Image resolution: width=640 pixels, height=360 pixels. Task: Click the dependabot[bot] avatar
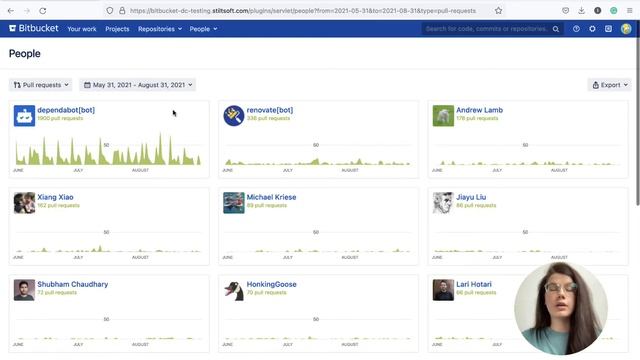[24, 116]
